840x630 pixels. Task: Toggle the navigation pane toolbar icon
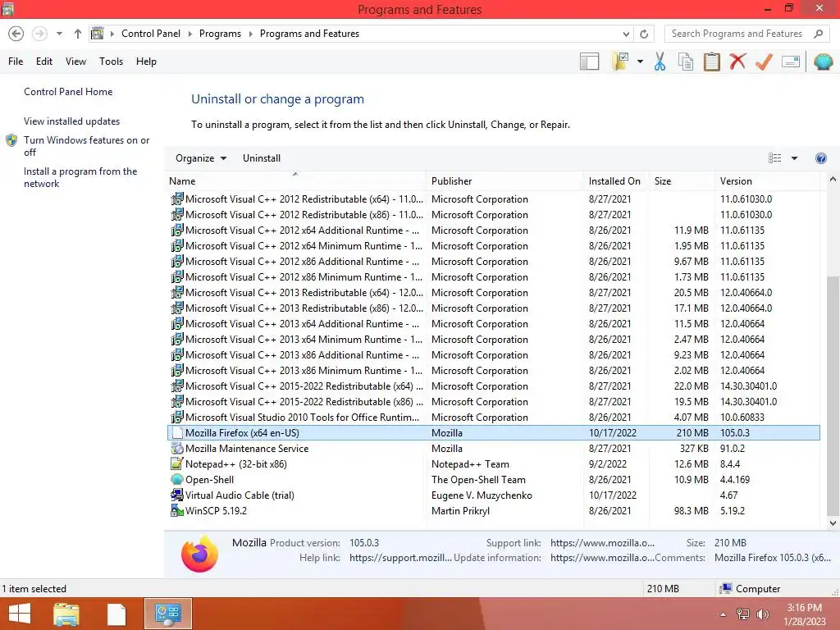(x=589, y=62)
